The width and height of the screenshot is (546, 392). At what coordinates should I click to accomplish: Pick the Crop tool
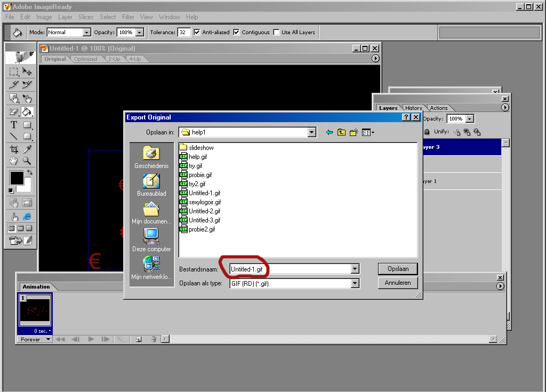tap(14, 149)
